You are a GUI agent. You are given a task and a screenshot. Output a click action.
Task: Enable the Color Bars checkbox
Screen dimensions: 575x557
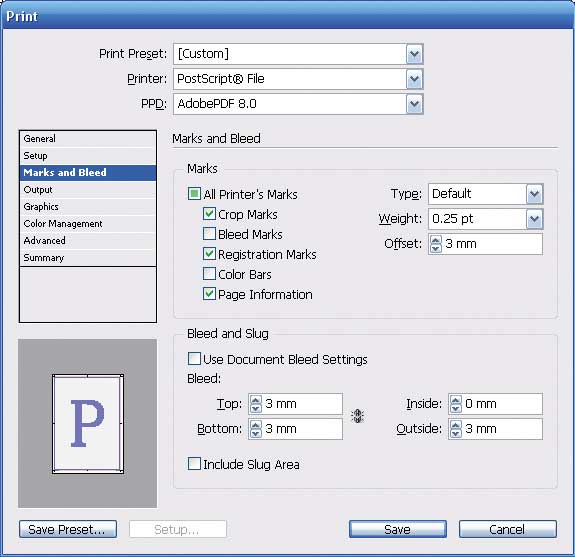click(x=209, y=274)
